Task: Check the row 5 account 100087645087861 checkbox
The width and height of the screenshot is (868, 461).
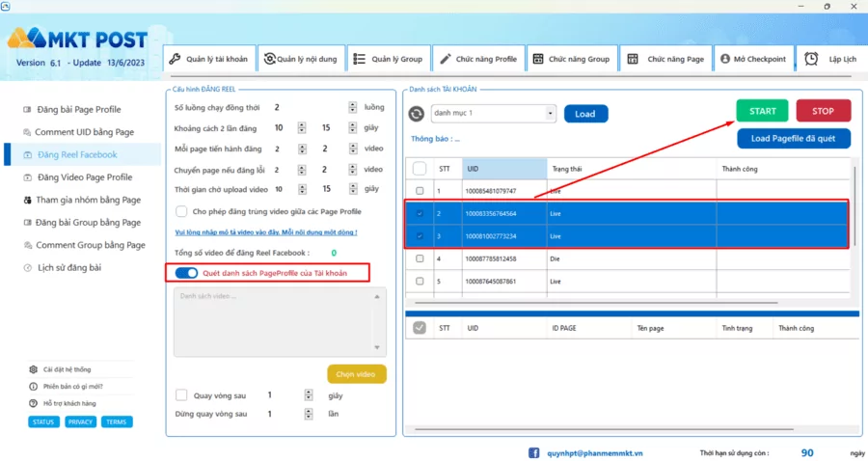Action: click(x=420, y=282)
